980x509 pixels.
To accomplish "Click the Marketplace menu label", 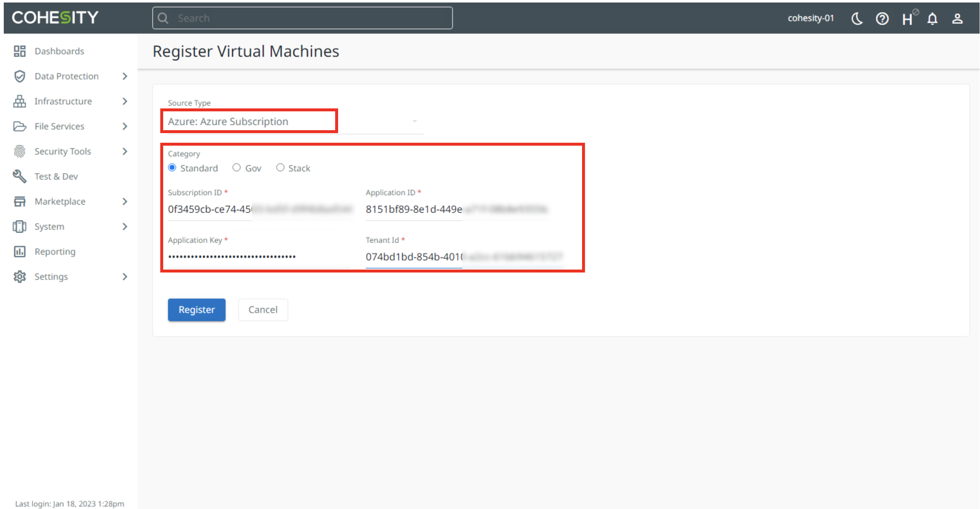I will pos(60,202).
